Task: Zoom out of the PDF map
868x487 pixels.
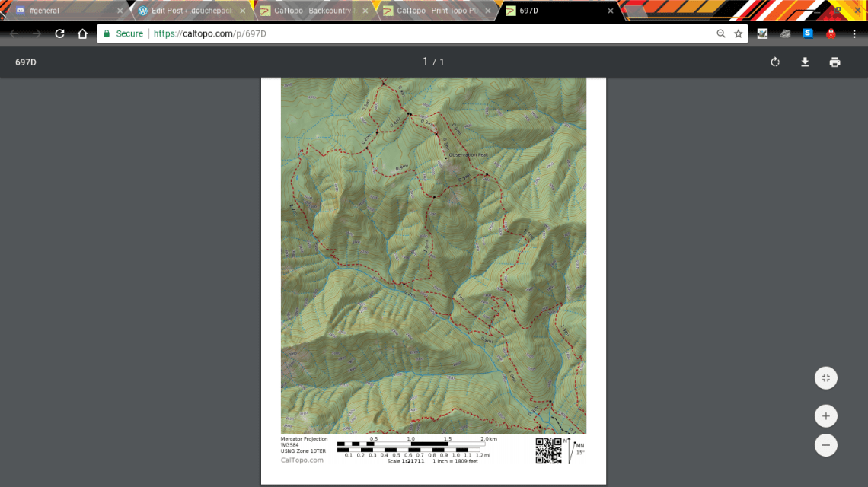Action: tap(825, 445)
